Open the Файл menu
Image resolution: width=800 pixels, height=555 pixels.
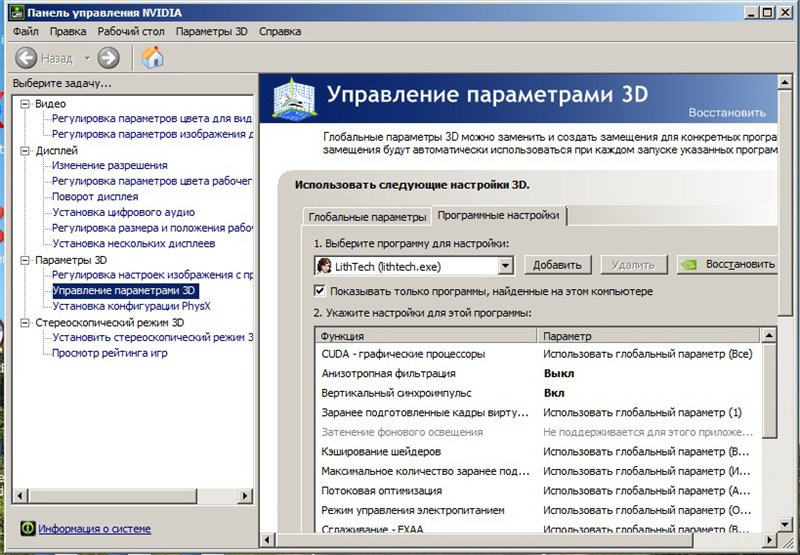[x=26, y=31]
